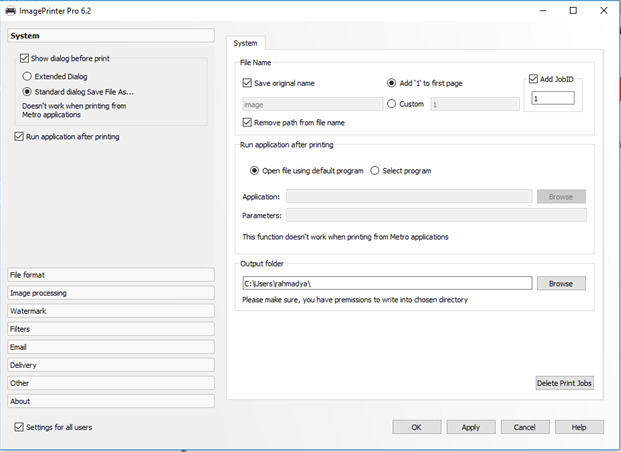Open the Watermark settings section
The image size is (621, 452).
click(110, 311)
